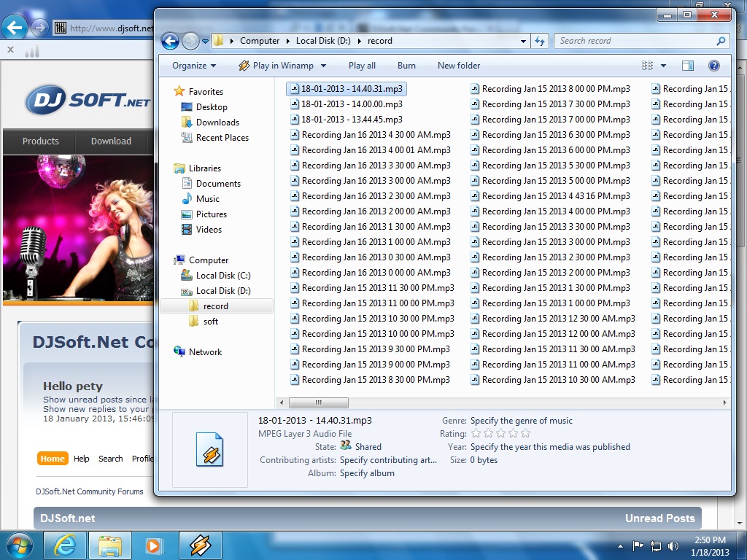Open the arrow after Local Disk (D:) breadcrumb
The width and height of the screenshot is (747, 560).
pyautogui.click(x=359, y=41)
